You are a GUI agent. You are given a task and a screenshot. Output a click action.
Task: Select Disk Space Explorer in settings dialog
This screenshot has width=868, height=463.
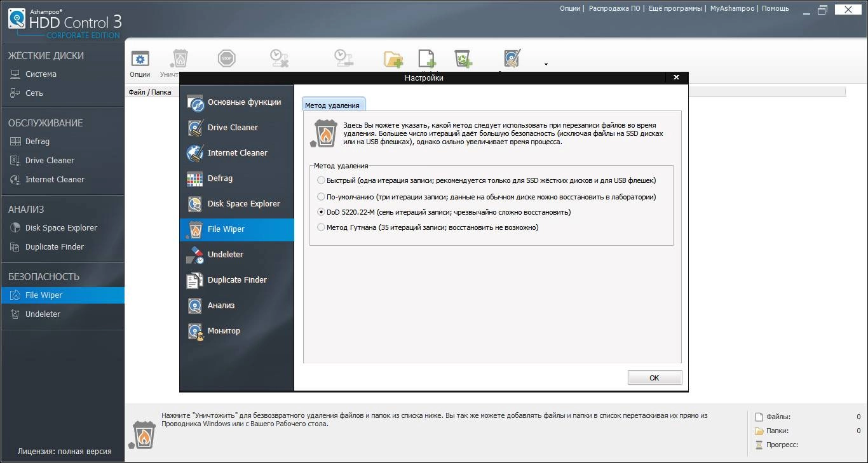click(237, 204)
